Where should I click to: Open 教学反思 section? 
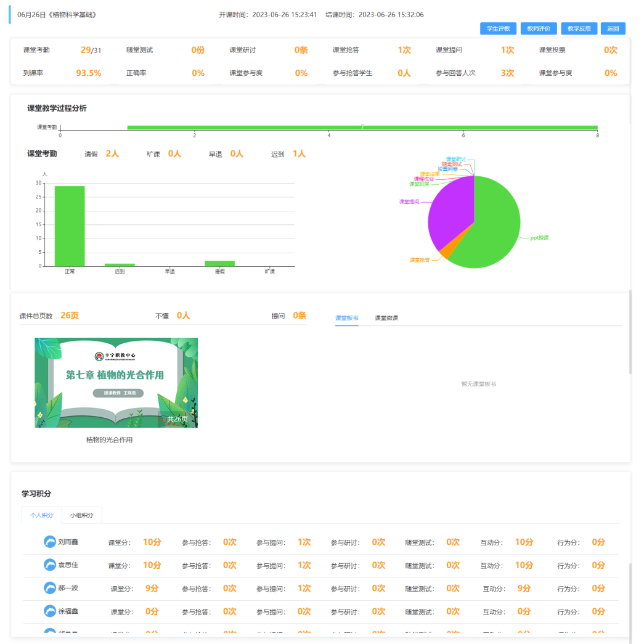579,28
